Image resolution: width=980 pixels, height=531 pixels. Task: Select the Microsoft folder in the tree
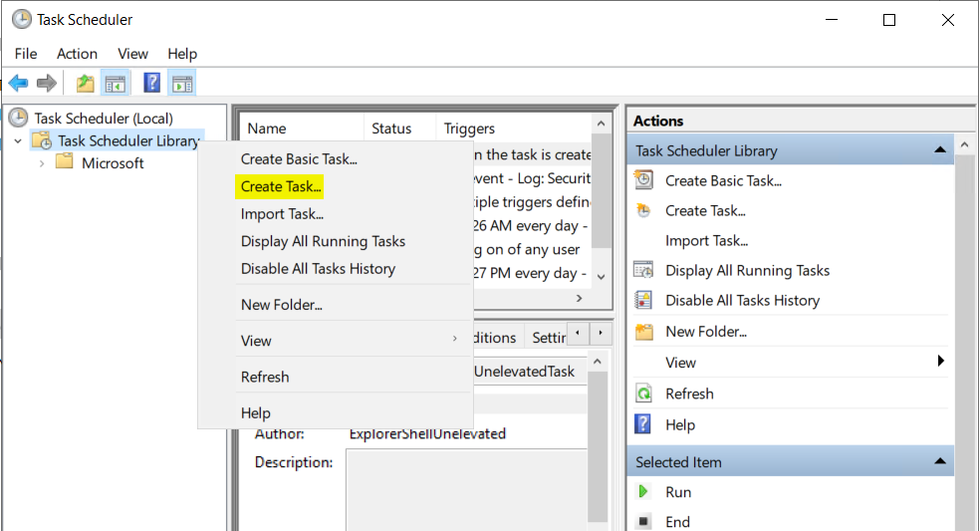[113, 163]
